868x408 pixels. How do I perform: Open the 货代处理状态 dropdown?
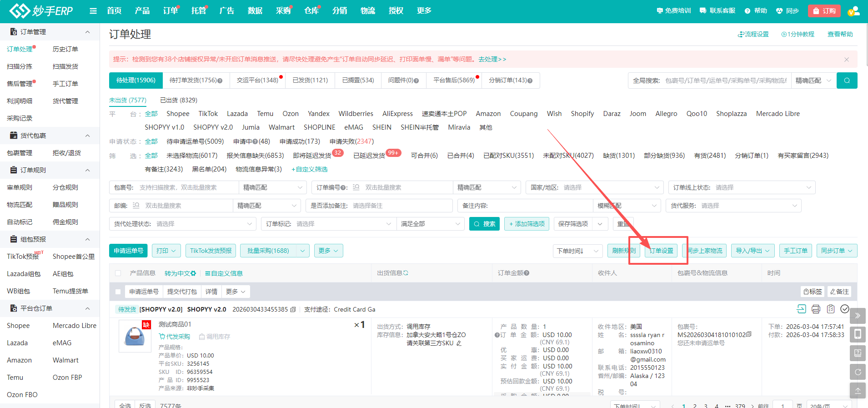click(x=183, y=224)
